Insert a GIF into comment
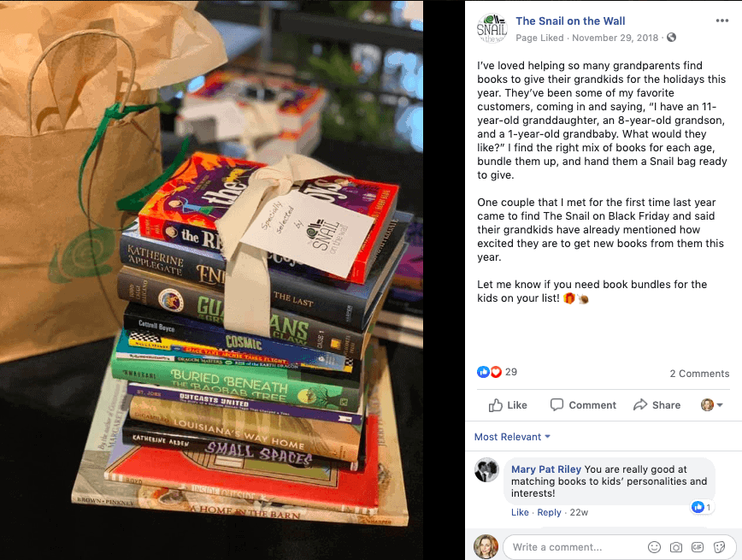 tap(698, 547)
